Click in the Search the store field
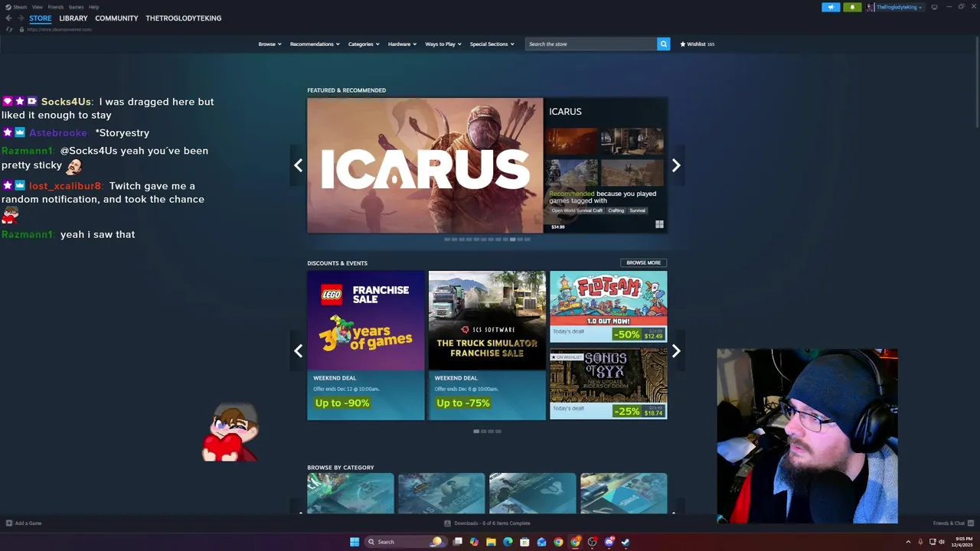Viewport: 980px width, 551px height. point(591,44)
